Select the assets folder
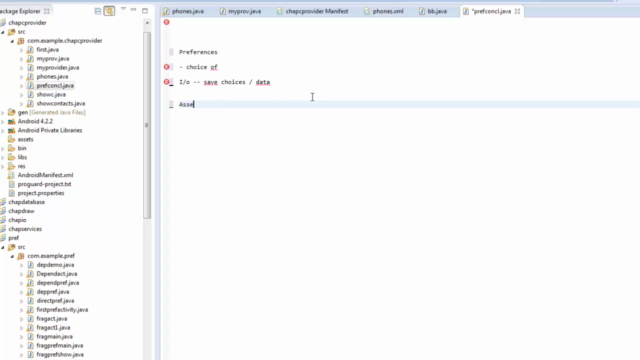The width and height of the screenshot is (640, 360). click(25, 140)
